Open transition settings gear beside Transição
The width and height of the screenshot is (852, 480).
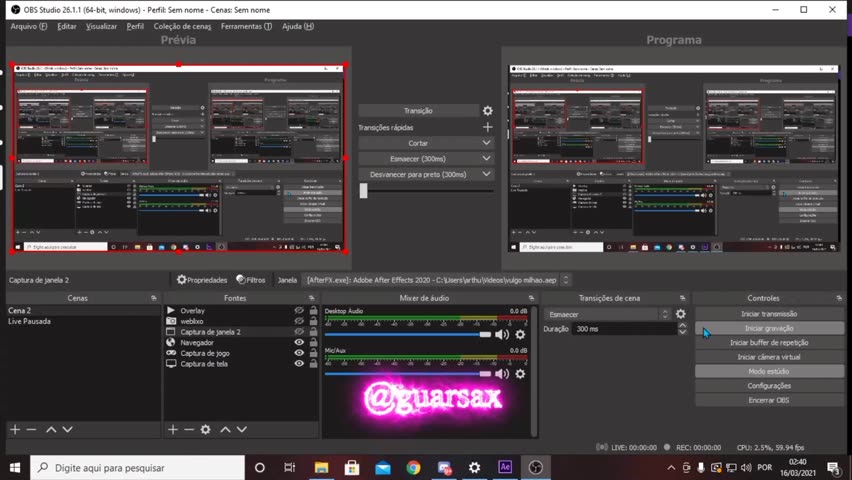487,111
